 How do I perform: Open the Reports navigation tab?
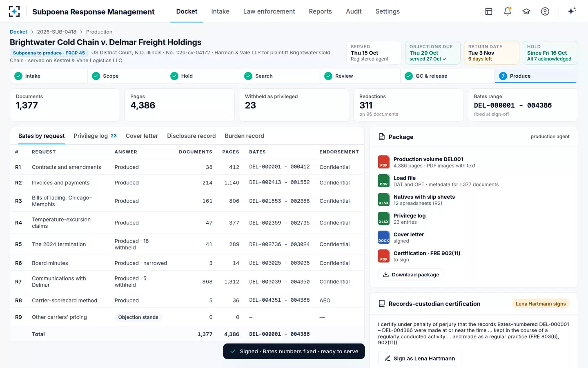click(320, 11)
